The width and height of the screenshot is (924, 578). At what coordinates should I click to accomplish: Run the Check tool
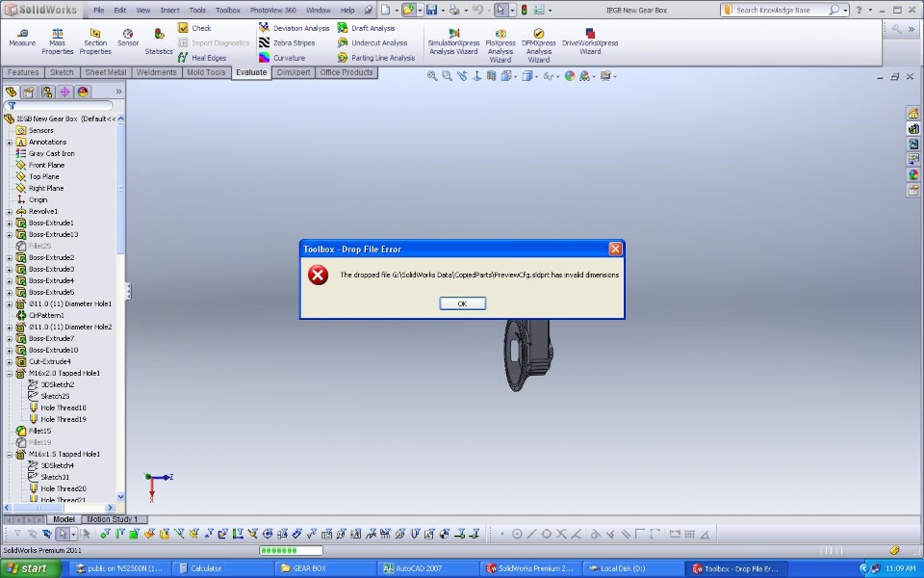pos(195,28)
